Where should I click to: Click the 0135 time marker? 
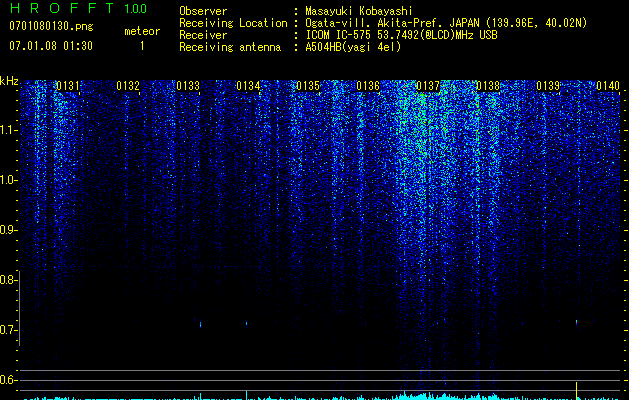pos(308,86)
